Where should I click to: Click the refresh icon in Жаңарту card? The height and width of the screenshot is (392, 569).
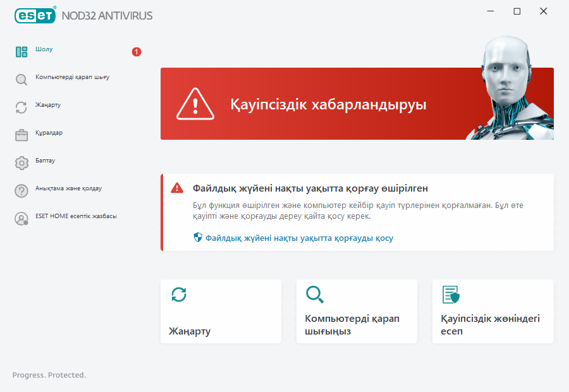pyautogui.click(x=179, y=295)
